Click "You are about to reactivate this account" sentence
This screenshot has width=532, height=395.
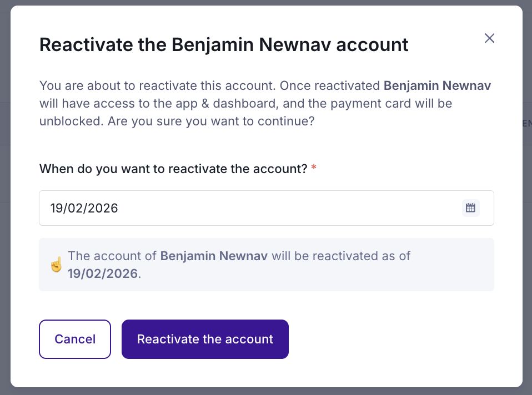pos(158,87)
